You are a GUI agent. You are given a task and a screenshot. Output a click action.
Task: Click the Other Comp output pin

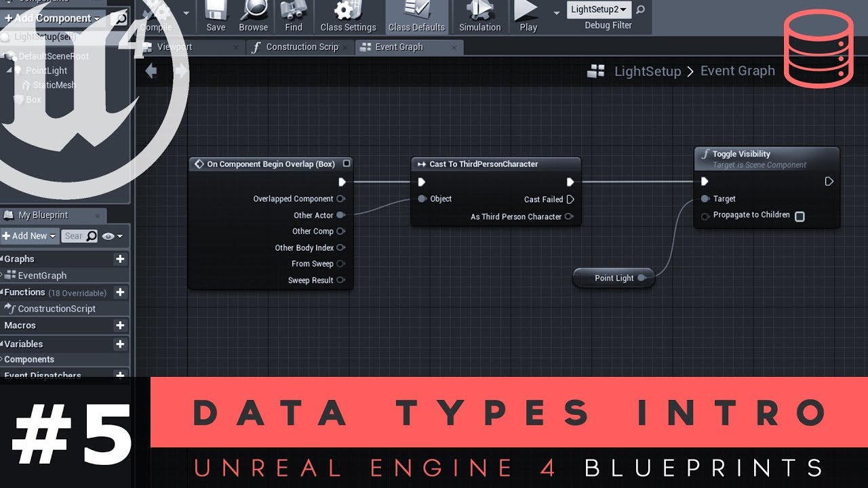pyautogui.click(x=340, y=231)
